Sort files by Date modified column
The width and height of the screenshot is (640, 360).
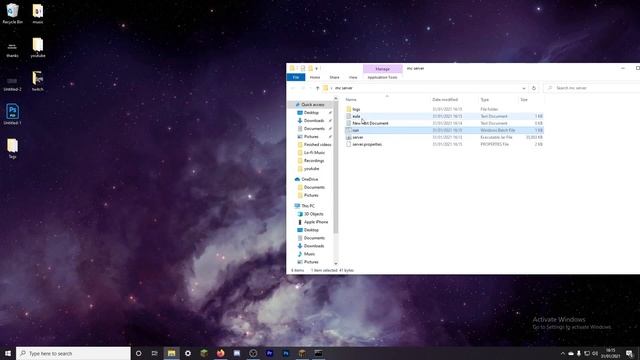point(455,100)
